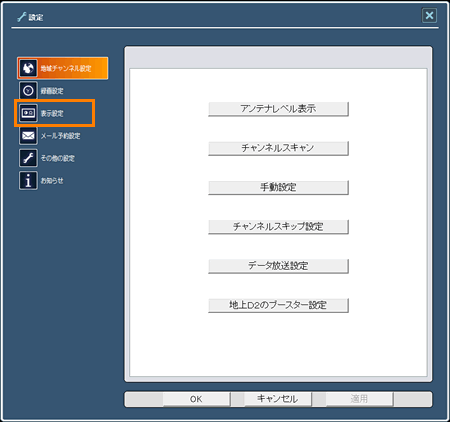Open その他の設定 via the wrench icon
Viewport: 450px width, 422px height.
pyautogui.click(x=28, y=158)
